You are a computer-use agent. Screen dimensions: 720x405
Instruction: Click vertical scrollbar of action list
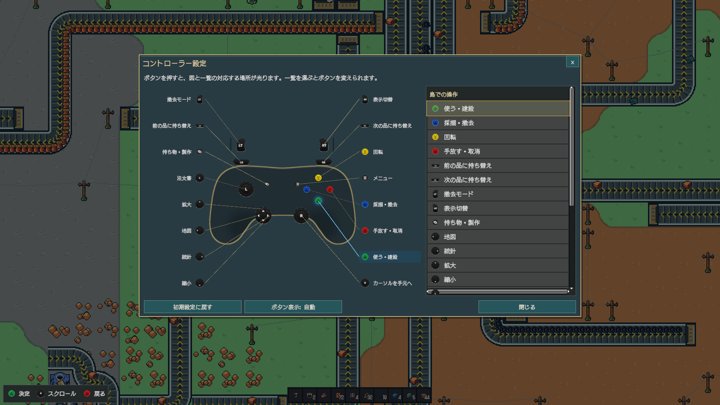point(571,147)
